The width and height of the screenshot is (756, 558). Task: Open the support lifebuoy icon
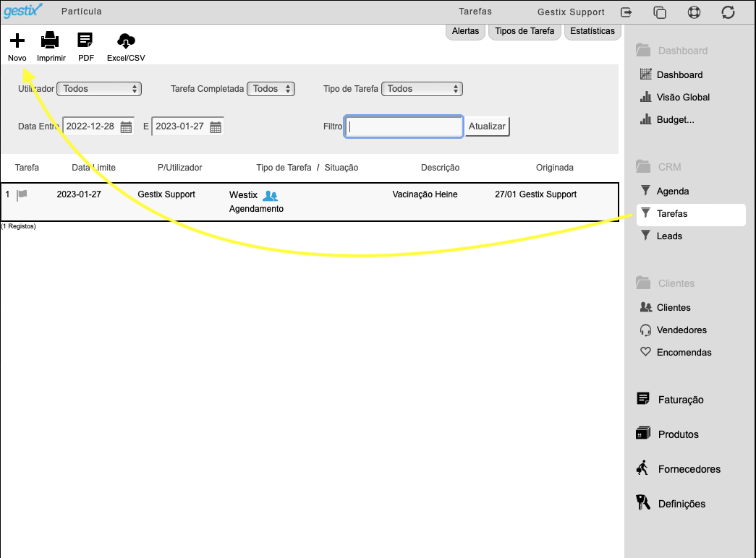(x=694, y=12)
